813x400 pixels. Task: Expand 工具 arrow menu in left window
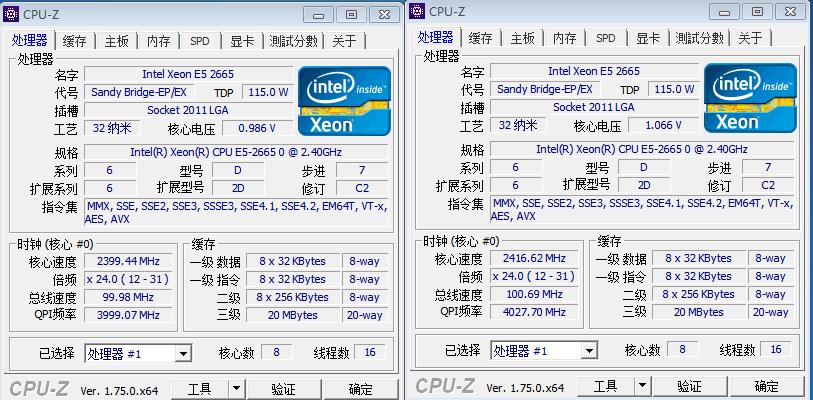click(237, 388)
